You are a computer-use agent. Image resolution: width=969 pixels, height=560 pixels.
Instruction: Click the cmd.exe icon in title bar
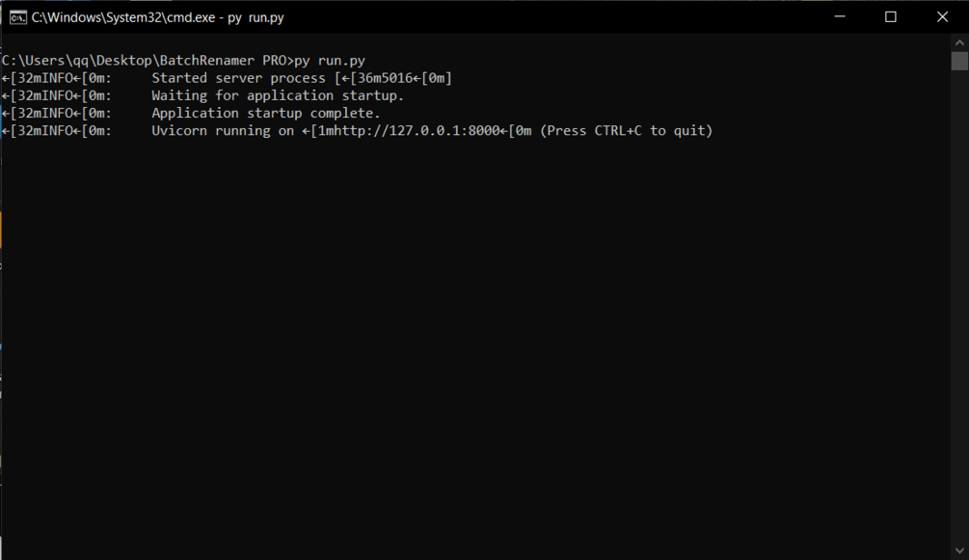[x=18, y=17]
